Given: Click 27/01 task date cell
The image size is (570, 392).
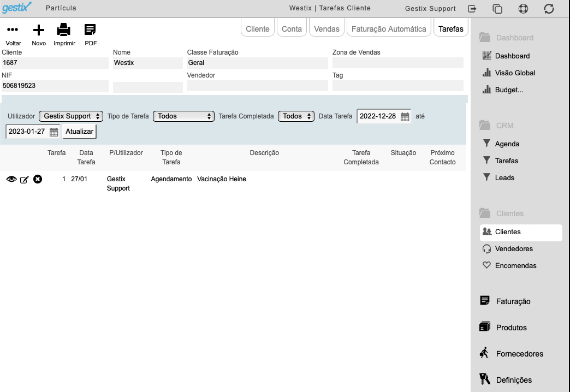Looking at the screenshot, I should [79, 179].
